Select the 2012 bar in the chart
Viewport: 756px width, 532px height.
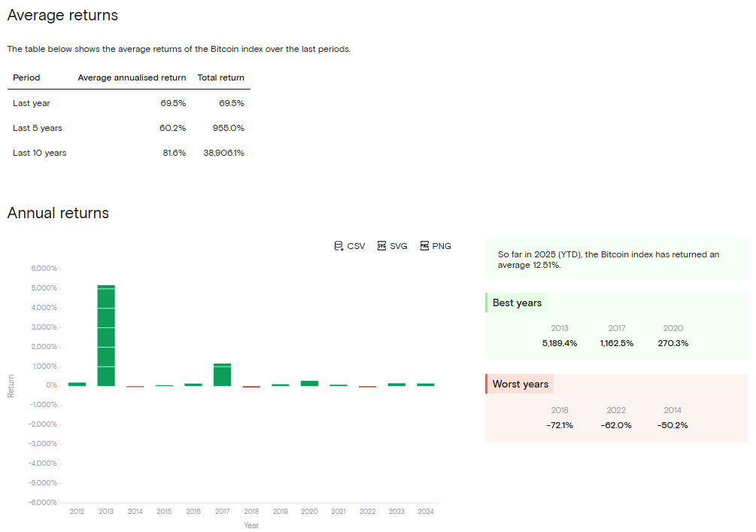(77, 384)
